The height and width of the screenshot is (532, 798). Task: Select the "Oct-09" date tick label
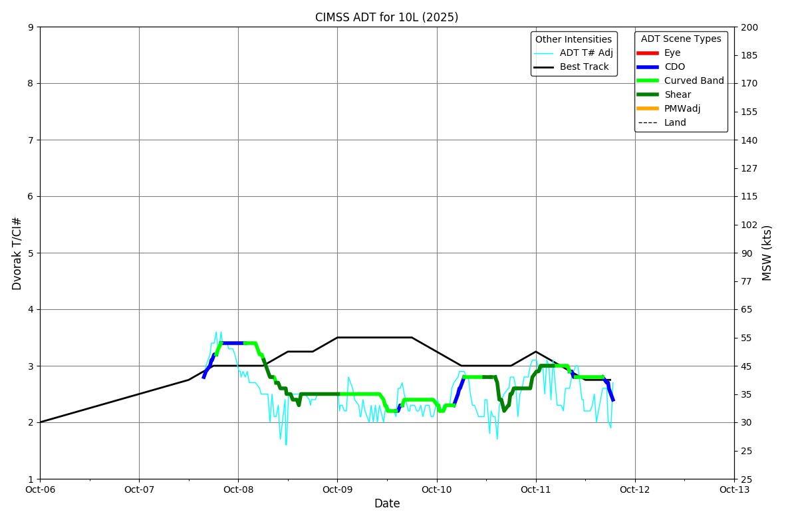tap(337, 489)
